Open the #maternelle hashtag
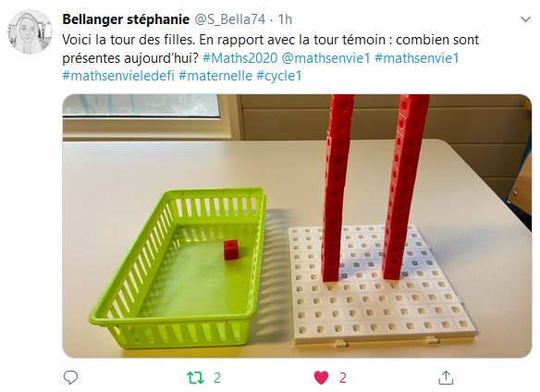 point(215,76)
